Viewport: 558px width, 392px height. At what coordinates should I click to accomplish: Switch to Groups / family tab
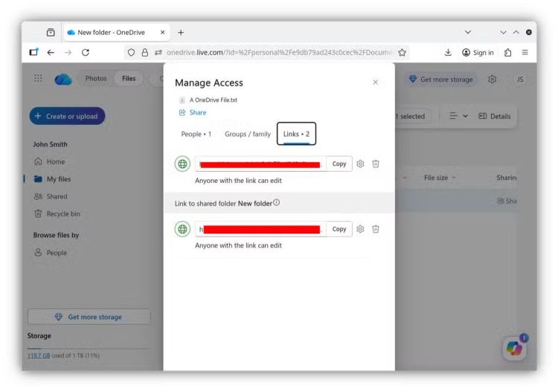click(248, 134)
